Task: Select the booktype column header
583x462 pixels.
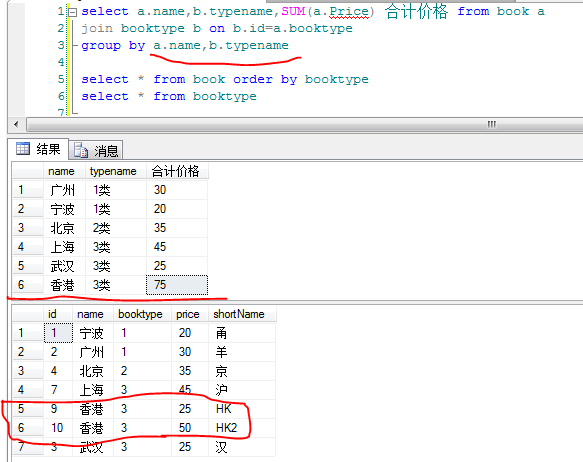Action: click(x=142, y=314)
